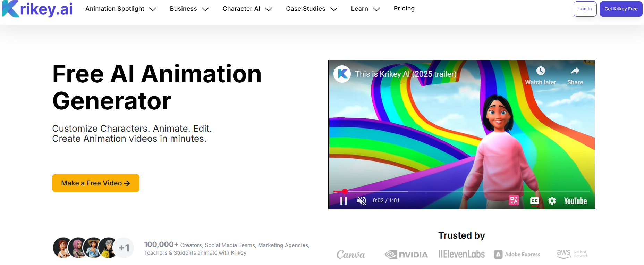The height and width of the screenshot is (265, 644).
Task: Expand Animation Spotlight menu
Action: click(x=121, y=9)
